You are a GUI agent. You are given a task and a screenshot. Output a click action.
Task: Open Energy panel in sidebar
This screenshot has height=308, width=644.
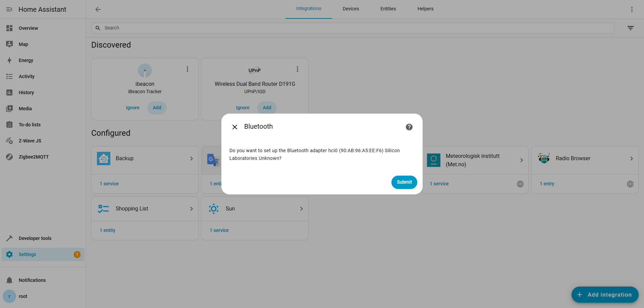click(x=26, y=60)
